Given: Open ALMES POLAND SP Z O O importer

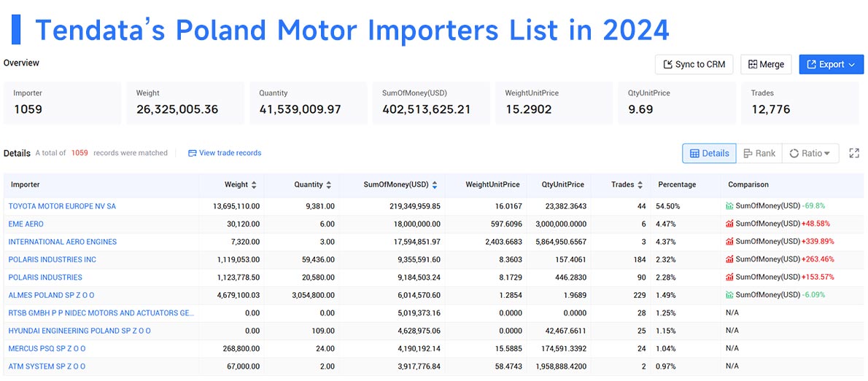Looking at the screenshot, I should 52,295.
